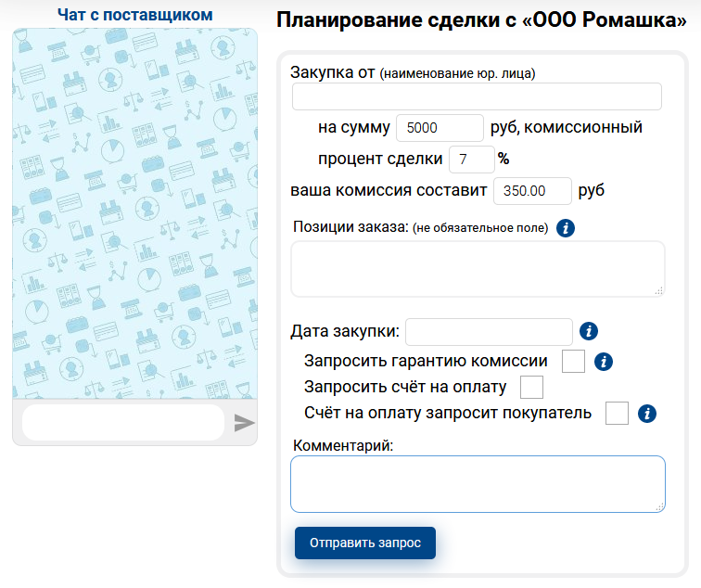Click the «Чат с поставщиком» heading

click(x=134, y=15)
